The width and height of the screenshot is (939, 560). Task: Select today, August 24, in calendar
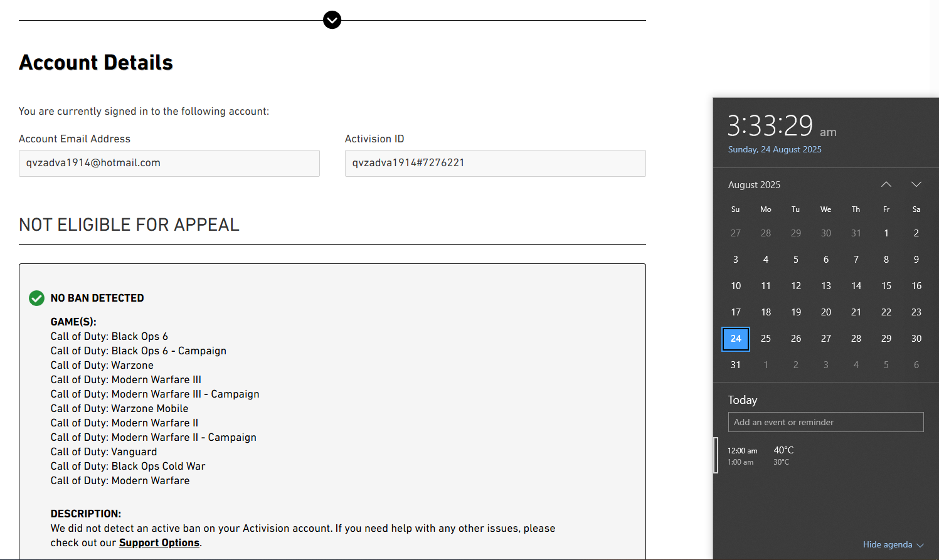[736, 339]
